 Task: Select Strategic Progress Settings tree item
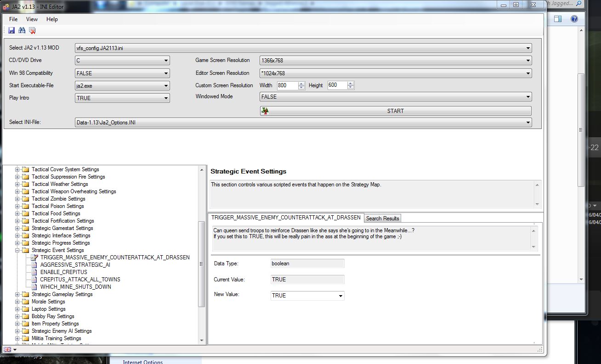61,243
